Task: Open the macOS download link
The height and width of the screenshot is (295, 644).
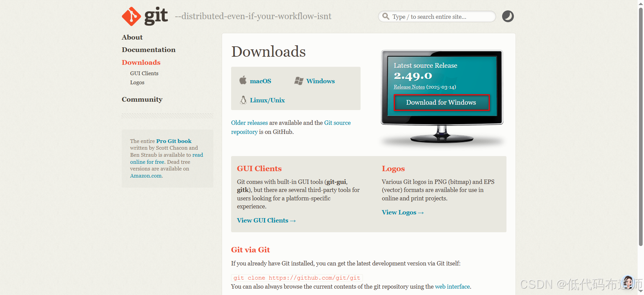Action: coord(260,81)
